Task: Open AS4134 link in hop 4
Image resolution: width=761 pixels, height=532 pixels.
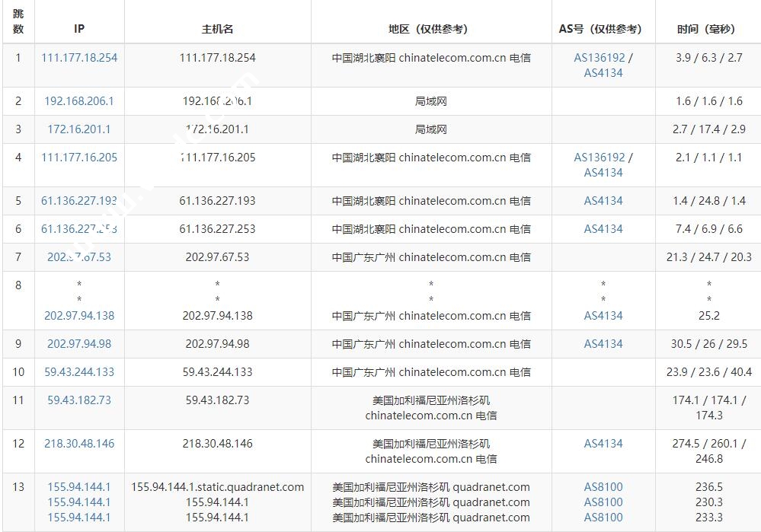Action: [x=603, y=173]
